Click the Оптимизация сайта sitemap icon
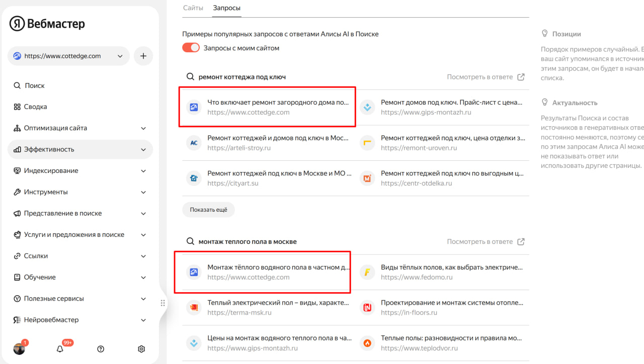The width and height of the screenshot is (644, 364). pos(17,128)
